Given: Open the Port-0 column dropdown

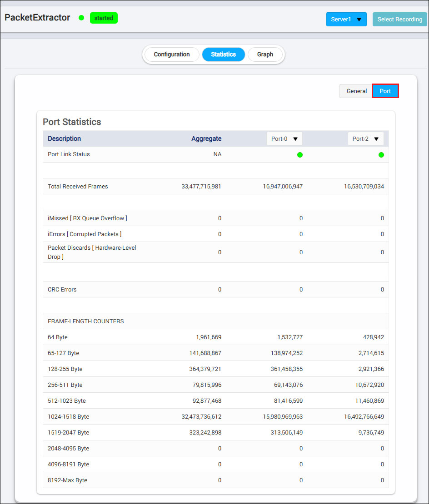Looking at the screenshot, I should (284, 139).
